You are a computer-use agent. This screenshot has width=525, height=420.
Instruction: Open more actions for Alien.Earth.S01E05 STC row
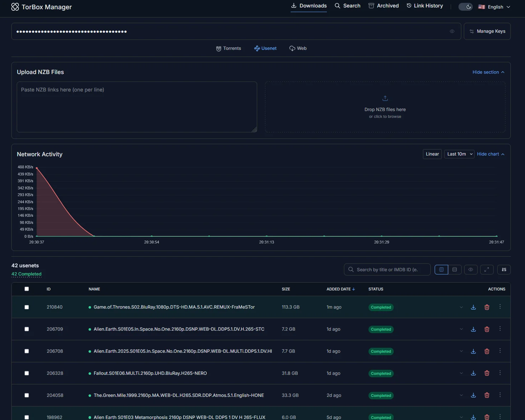[500, 329]
